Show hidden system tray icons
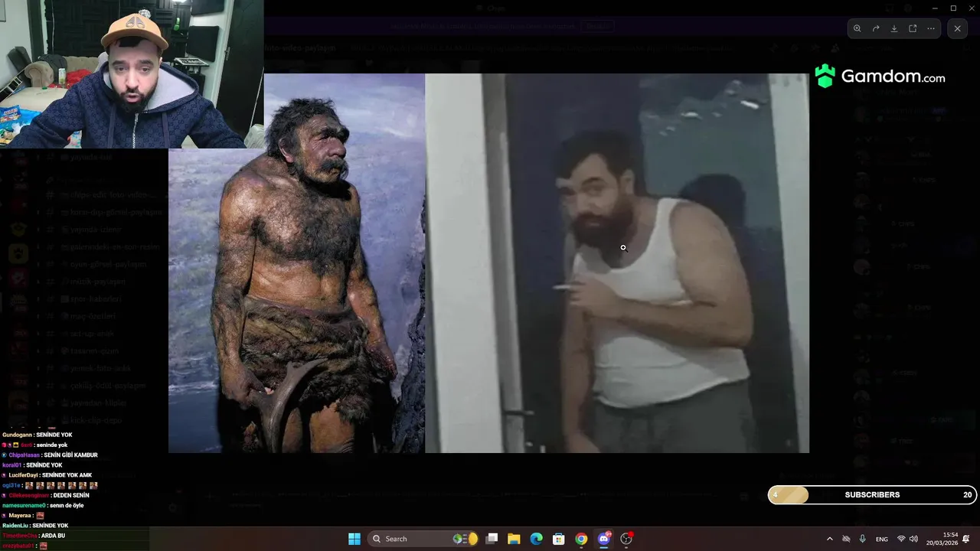The image size is (980, 551). click(829, 539)
